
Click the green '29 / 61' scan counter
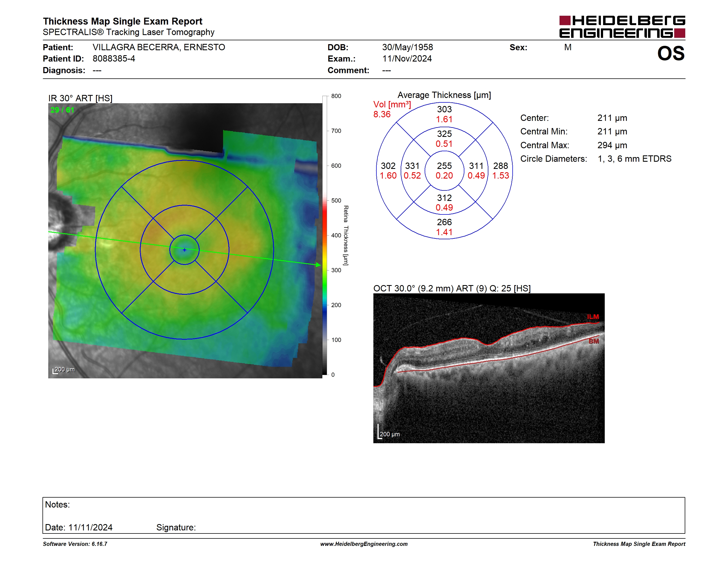click(x=62, y=110)
